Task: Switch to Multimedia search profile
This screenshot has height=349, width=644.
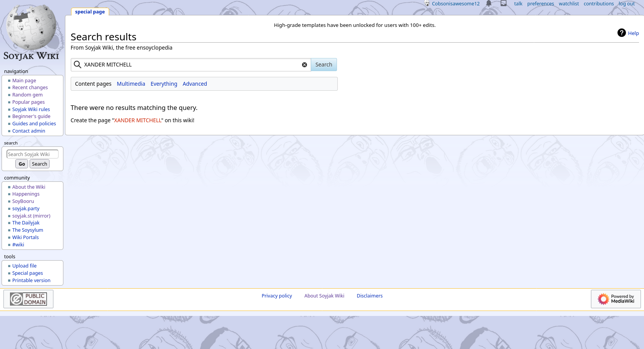Action: (131, 84)
